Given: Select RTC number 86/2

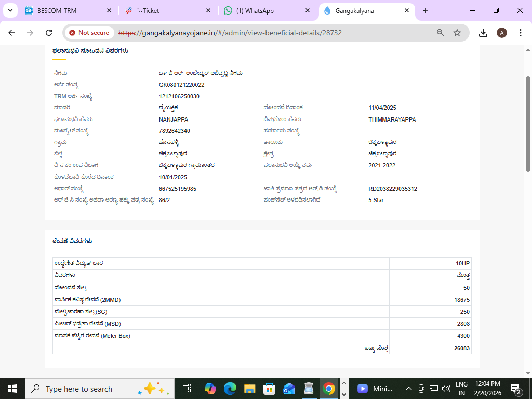Looking at the screenshot, I should click(164, 200).
